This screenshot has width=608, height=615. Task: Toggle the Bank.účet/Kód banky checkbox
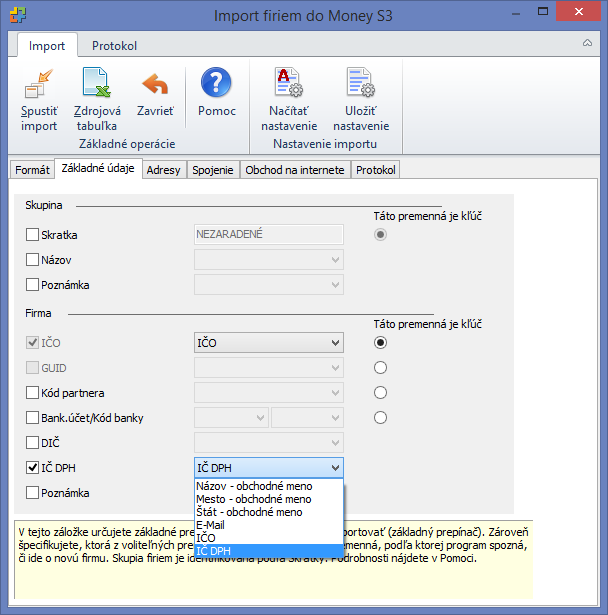(32, 418)
